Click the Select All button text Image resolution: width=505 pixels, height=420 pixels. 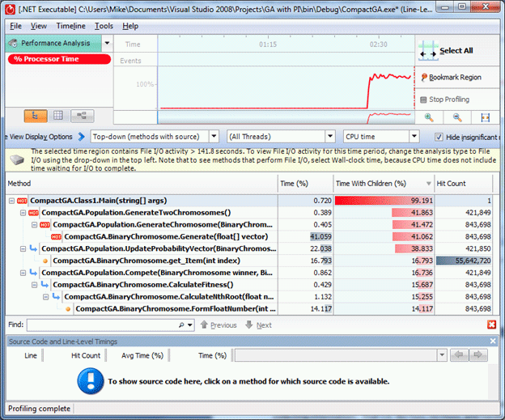(x=456, y=50)
